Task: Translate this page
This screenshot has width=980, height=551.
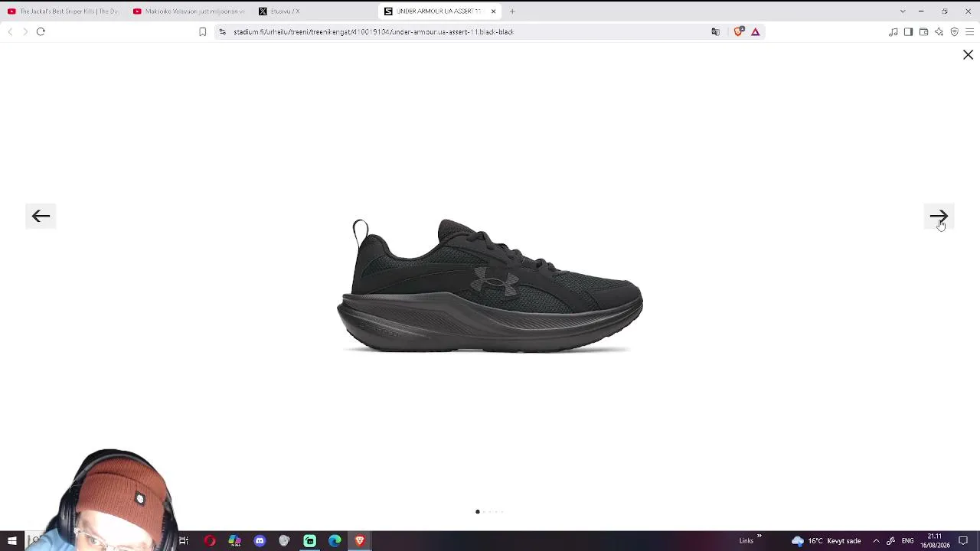Action: (x=715, y=31)
